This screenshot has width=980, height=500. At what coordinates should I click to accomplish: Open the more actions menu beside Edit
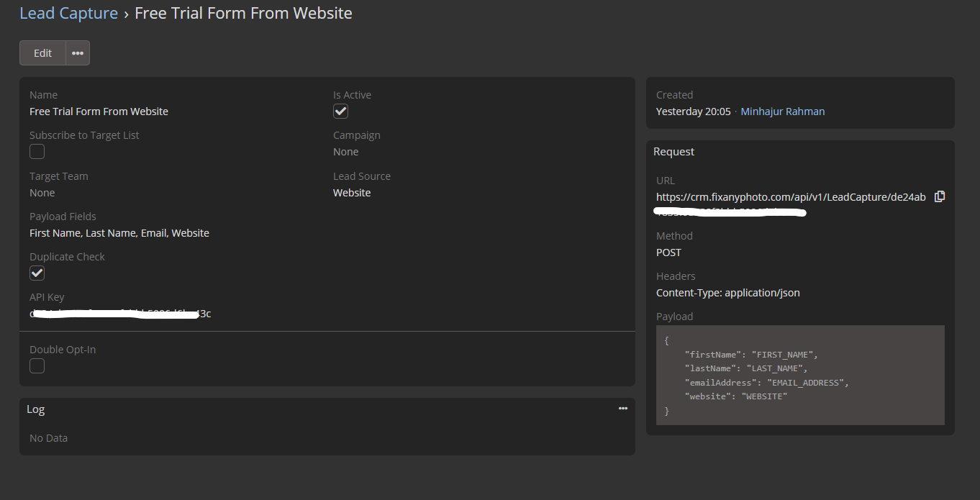[x=78, y=53]
